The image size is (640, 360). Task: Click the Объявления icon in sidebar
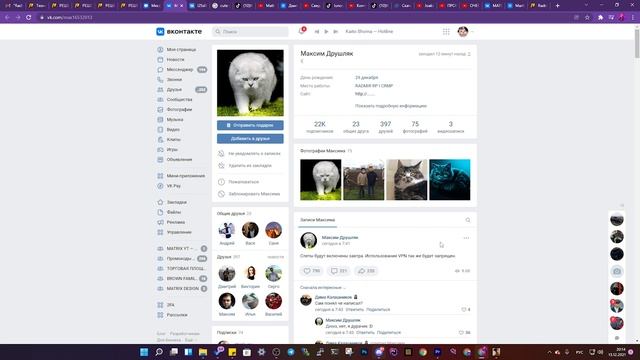point(160,160)
